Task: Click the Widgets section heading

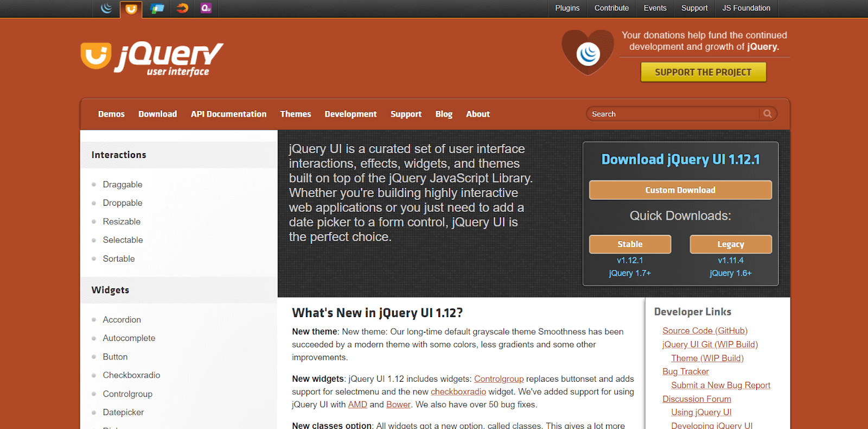Action: pos(110,290)
